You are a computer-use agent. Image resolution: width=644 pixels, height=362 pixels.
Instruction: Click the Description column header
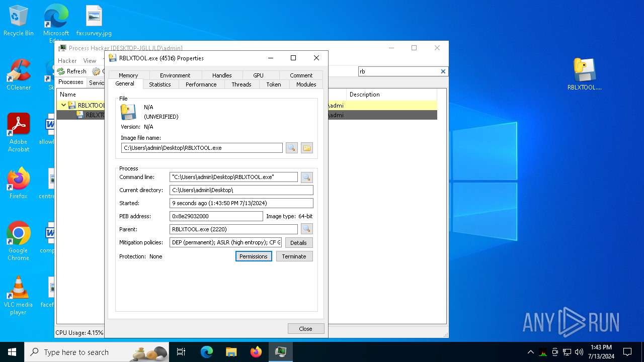pyautogui.click(x=391, y=95)
